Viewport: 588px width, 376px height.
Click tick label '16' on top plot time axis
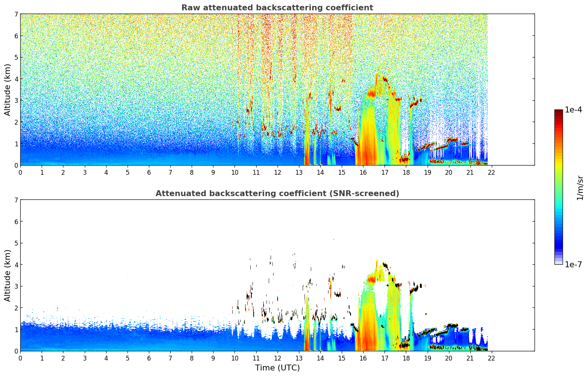click(x=363, y=173)
